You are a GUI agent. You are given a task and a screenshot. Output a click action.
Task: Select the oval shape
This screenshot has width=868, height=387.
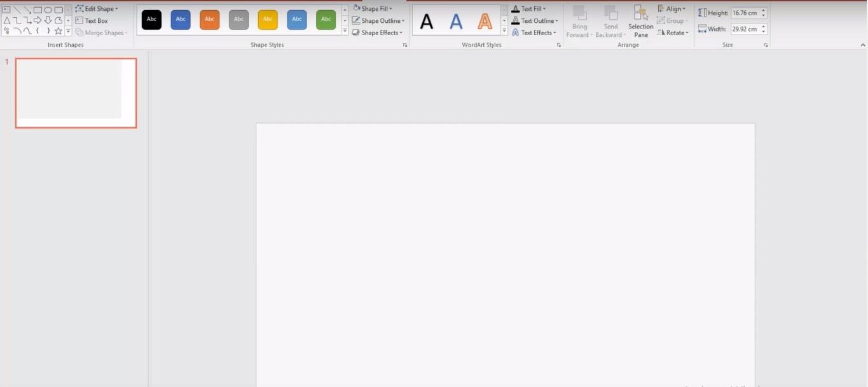pos(48,10)
